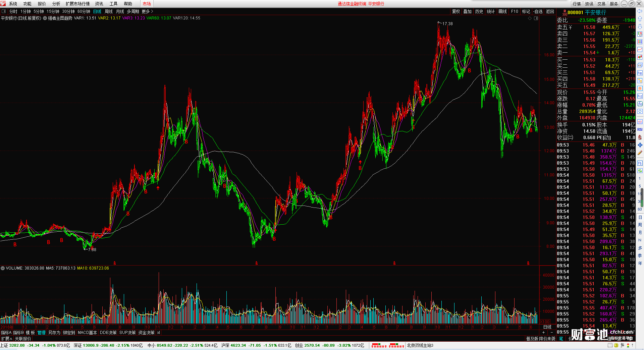Switch to the 市场 tab
Viewport: 644px width, 350px height.
[x=147, y=4]
